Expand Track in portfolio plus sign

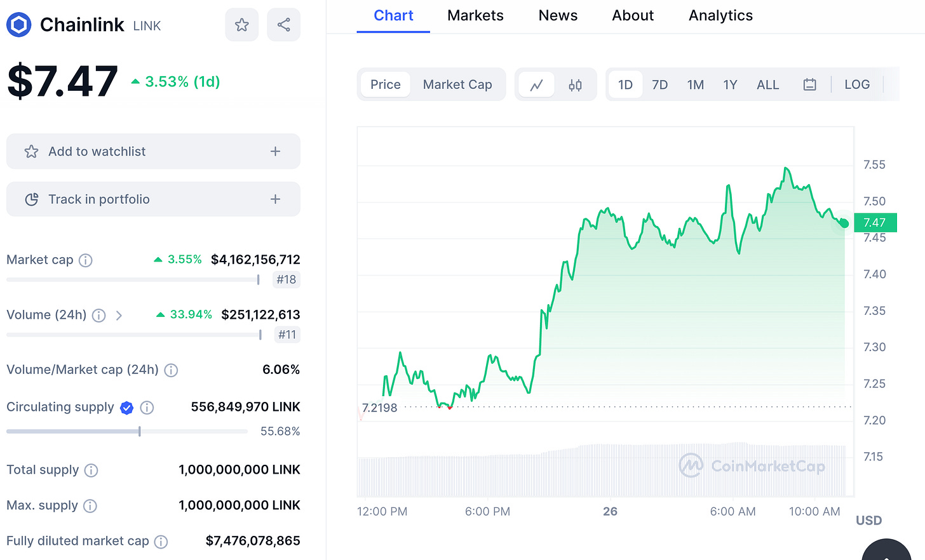(x=275, y=199)
